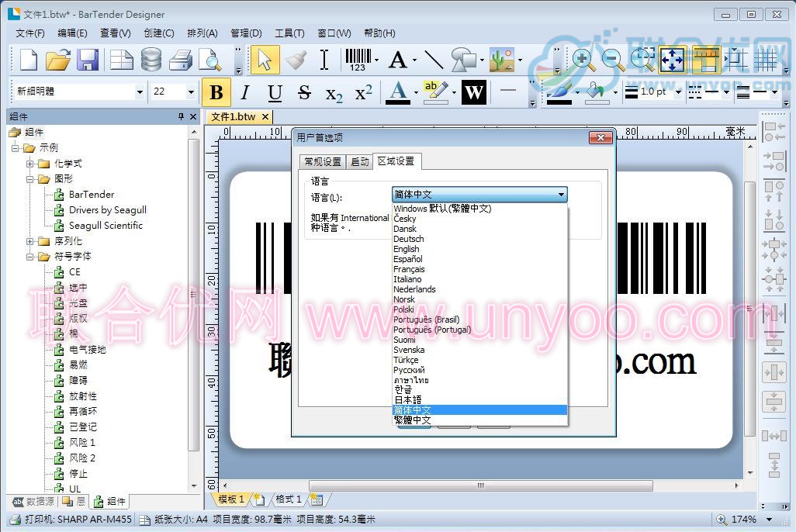Select the pointer arrow tool
796x532 pixels.
pos(265,60)
